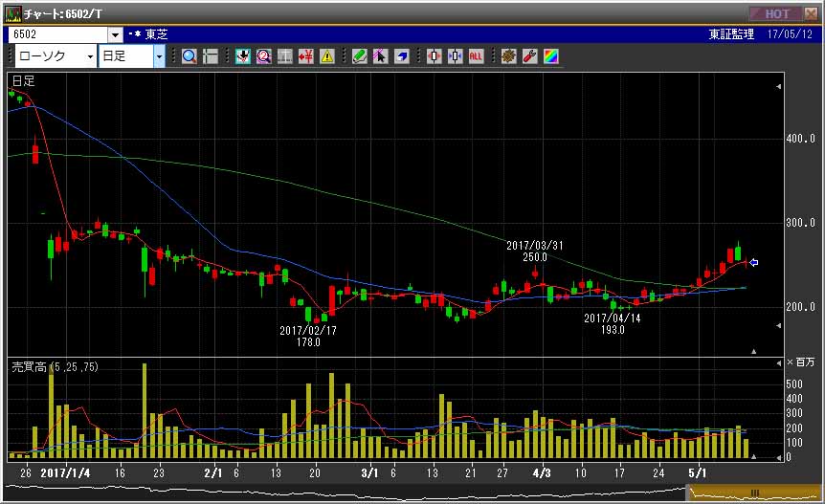Open the 6502 stock code dropdown arrow
The width and height of the screenshot is (825, 504).
pos(115,34)
